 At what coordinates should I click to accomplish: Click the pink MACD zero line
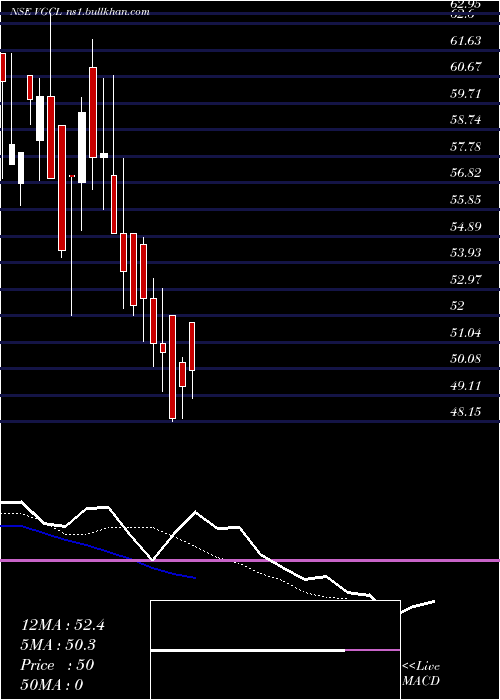pos(250,560)
